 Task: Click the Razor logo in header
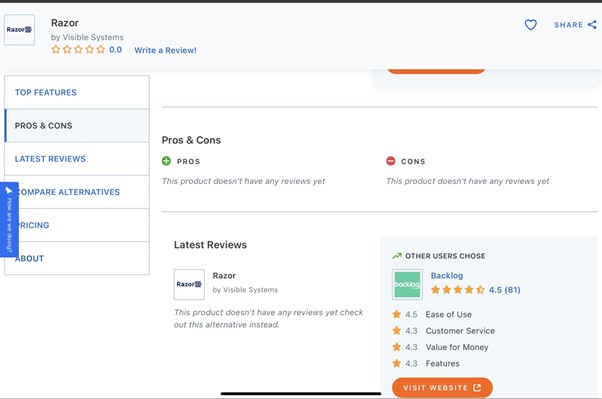[x=19, y=30]
